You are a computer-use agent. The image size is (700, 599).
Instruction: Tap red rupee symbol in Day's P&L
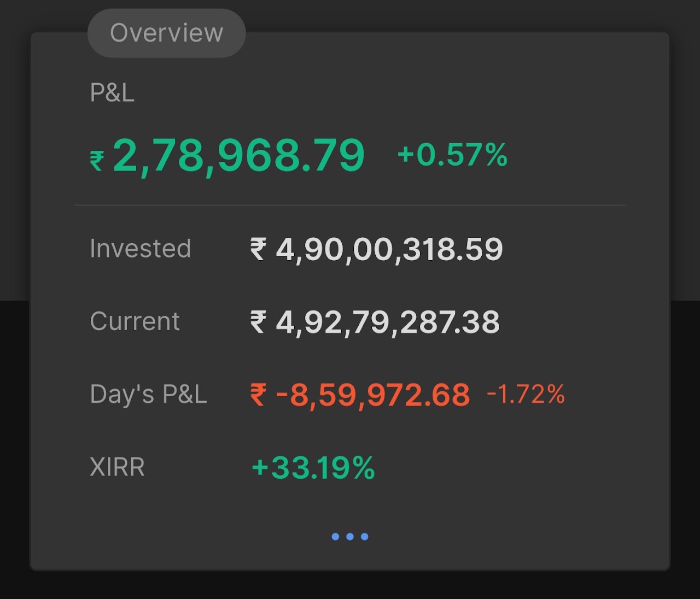coord(258,395)
